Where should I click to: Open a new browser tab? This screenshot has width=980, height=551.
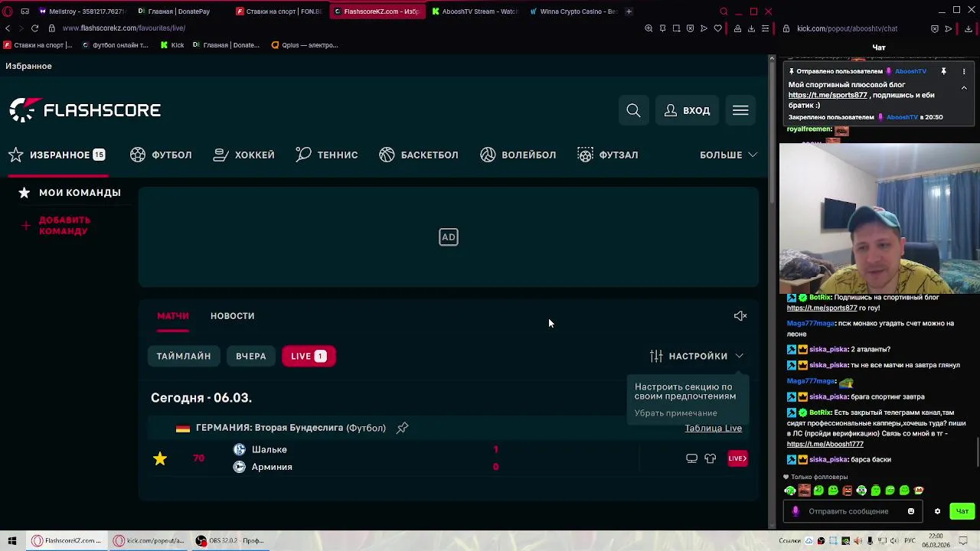[629, 11]
